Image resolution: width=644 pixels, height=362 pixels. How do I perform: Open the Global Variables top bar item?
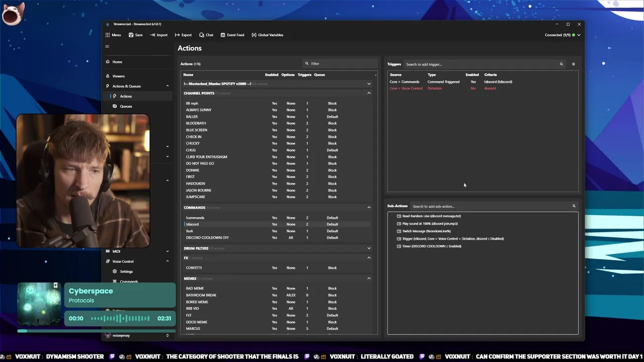click(x=268, y=35)
